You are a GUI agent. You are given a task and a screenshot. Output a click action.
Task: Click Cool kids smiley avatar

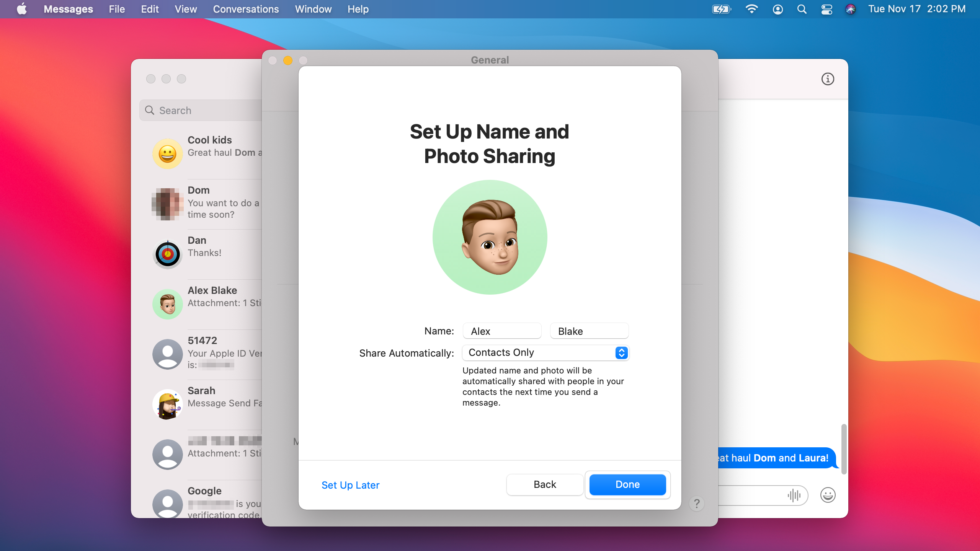[167, 153]
